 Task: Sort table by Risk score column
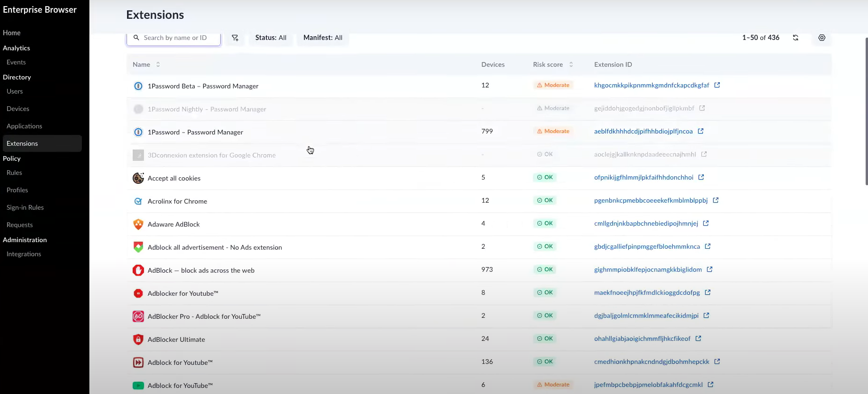(571, 64)
